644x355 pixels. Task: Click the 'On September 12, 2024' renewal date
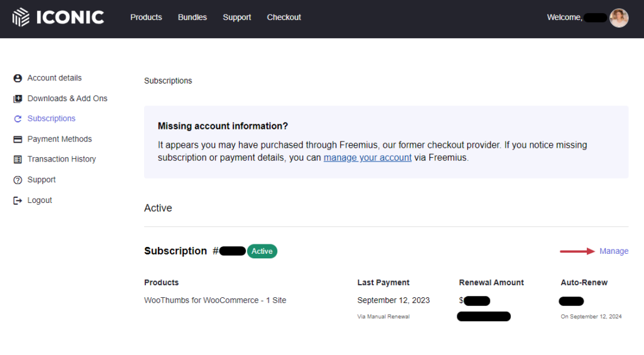coord(591,317)
